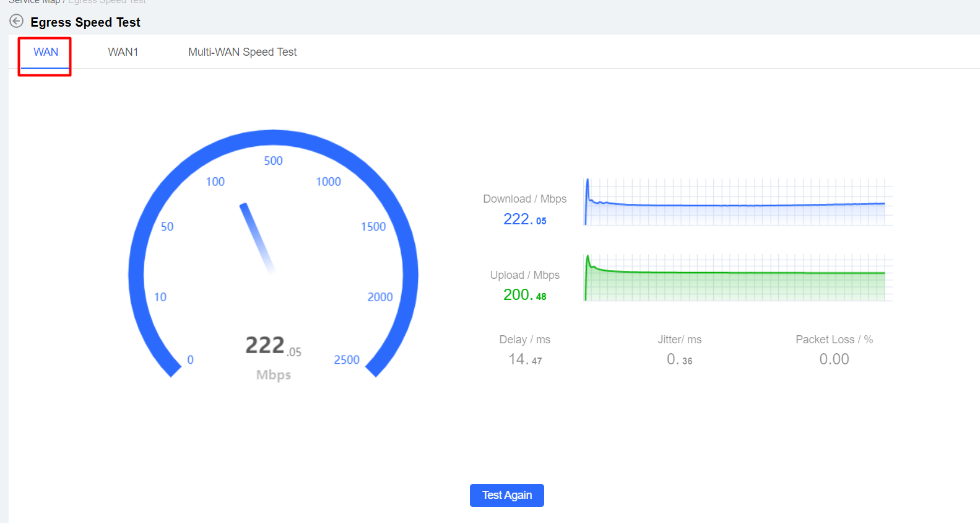Switch to the WAN1 tab
This screenshot has height=523, width=980.
[x=123, y=52]
